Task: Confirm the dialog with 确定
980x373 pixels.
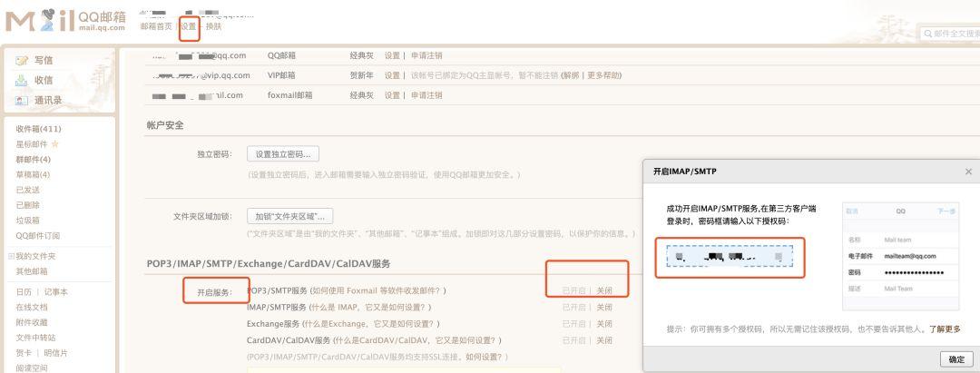Action: click(956, 359)
